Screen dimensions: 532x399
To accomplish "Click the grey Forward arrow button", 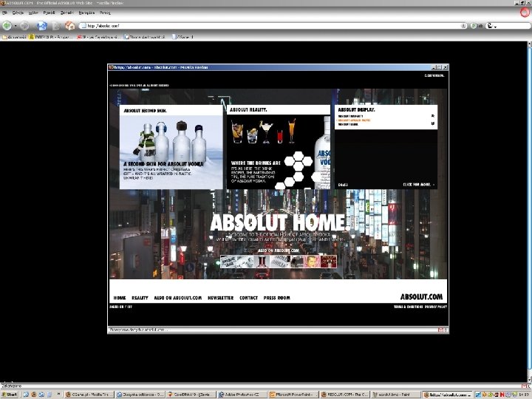I will [x=24, y=25].
